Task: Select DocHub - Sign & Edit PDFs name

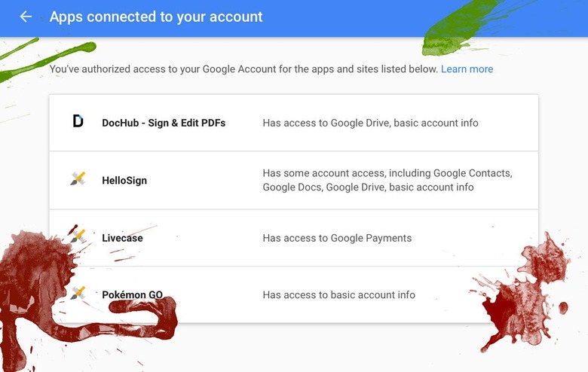Action: coord(164,123)
